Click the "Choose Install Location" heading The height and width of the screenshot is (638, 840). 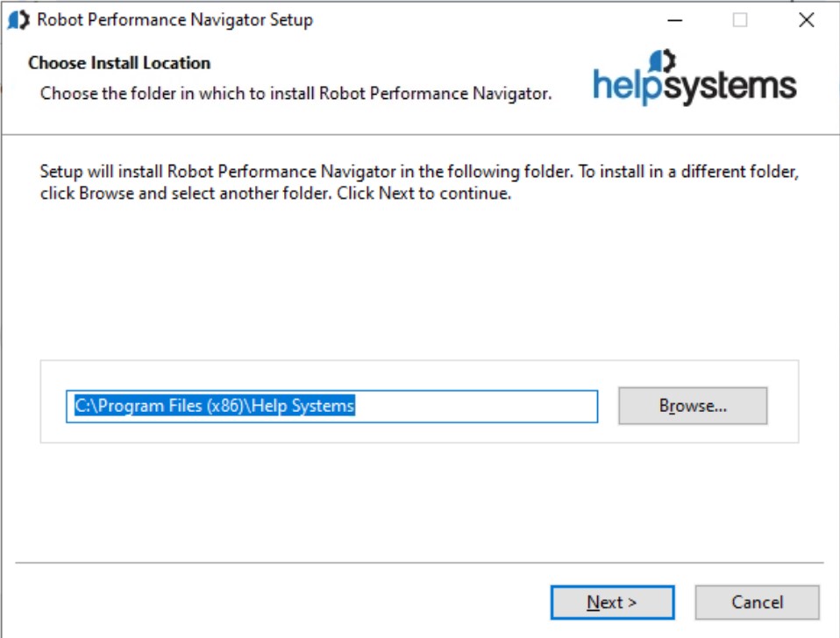pyautogui.click(x=119, y=63)
